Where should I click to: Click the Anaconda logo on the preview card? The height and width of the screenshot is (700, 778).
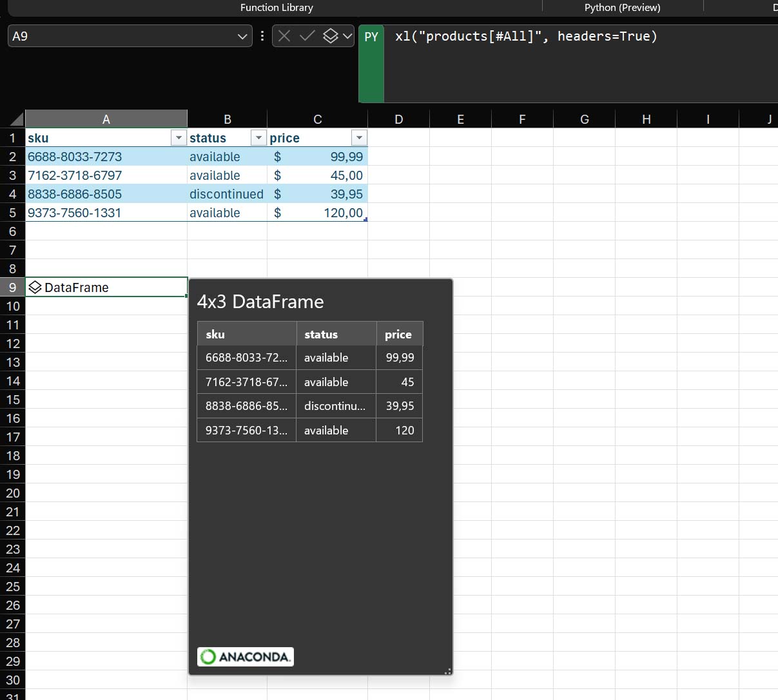click(208, 656)
